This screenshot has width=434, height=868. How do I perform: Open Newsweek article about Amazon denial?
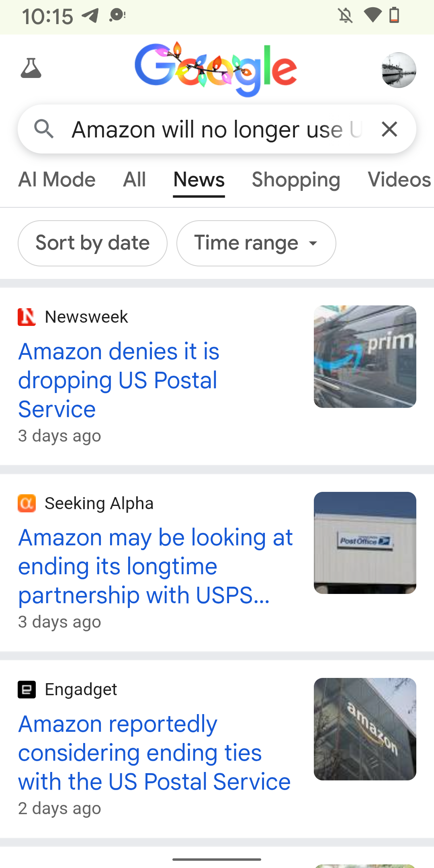tap(119, 380)
